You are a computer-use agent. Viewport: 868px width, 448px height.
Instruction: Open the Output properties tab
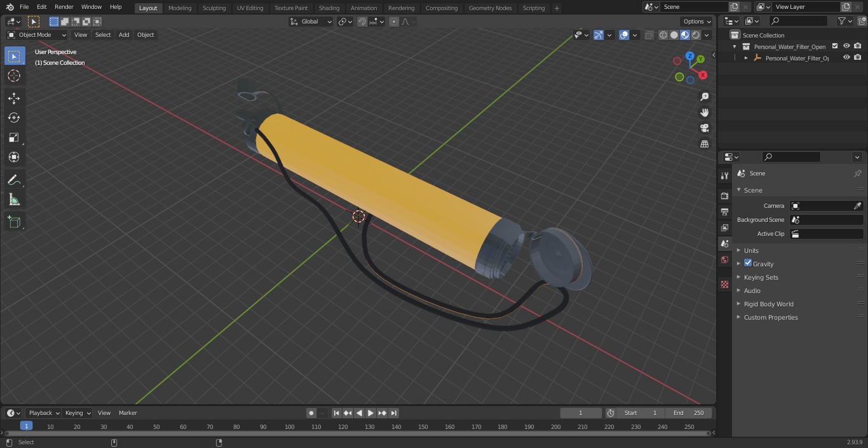[x=724, y=212]
